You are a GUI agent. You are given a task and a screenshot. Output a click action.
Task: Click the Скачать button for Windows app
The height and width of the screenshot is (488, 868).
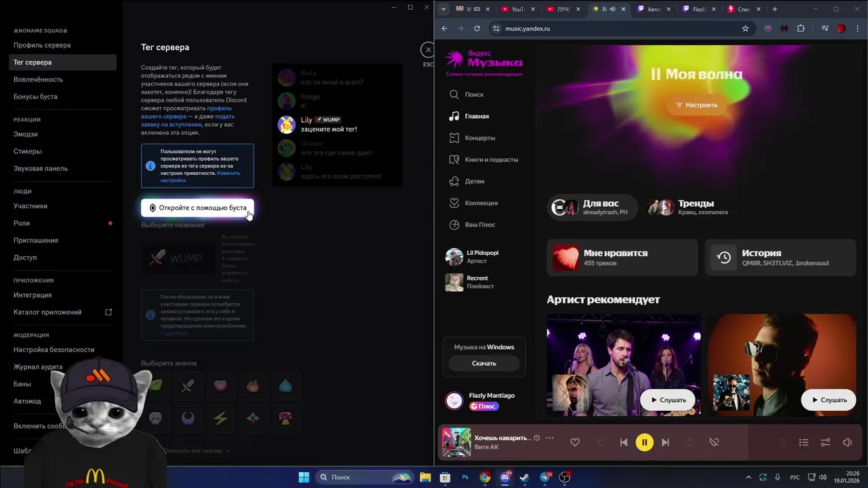click(484, 363)
